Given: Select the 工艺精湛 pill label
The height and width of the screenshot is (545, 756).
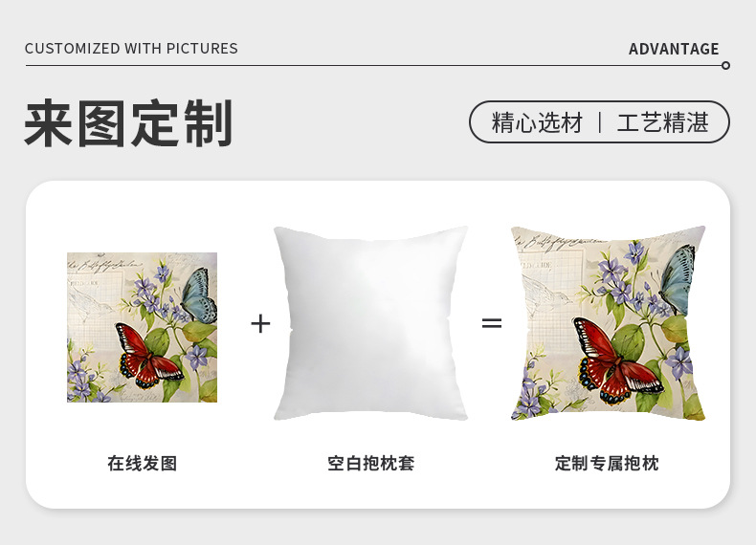Looking at the screenshot, I should pos(662,122).
